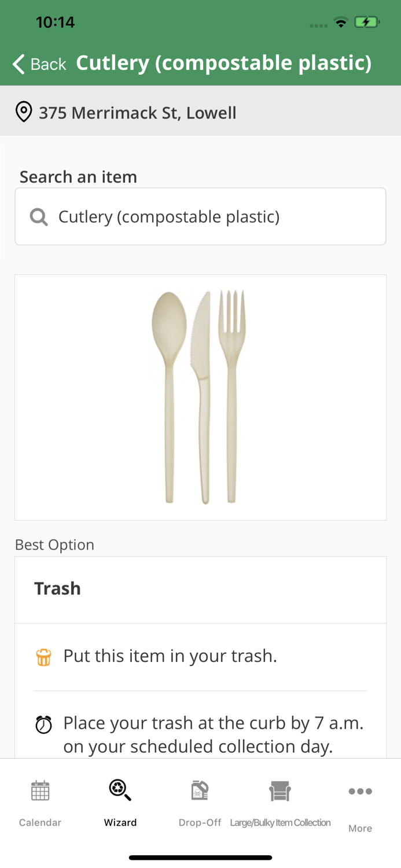Open the Trash best option card
The image size is (401, 868).
click(200, 589)
